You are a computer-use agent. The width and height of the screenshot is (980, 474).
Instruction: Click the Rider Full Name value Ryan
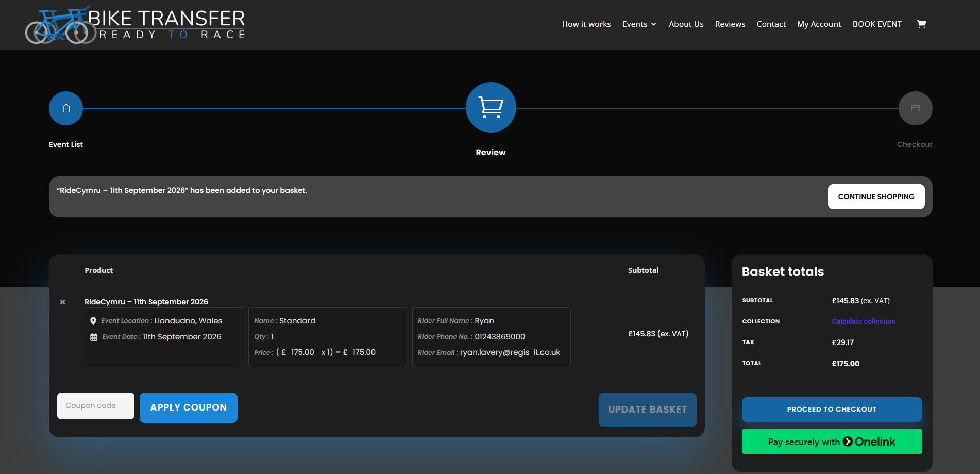tap(484, 321)
